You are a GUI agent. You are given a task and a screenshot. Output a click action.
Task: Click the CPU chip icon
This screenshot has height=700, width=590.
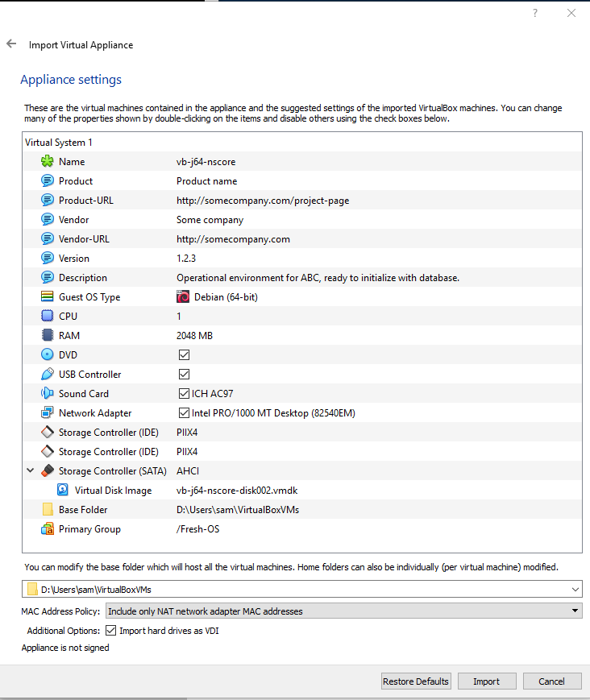point(48,316)
